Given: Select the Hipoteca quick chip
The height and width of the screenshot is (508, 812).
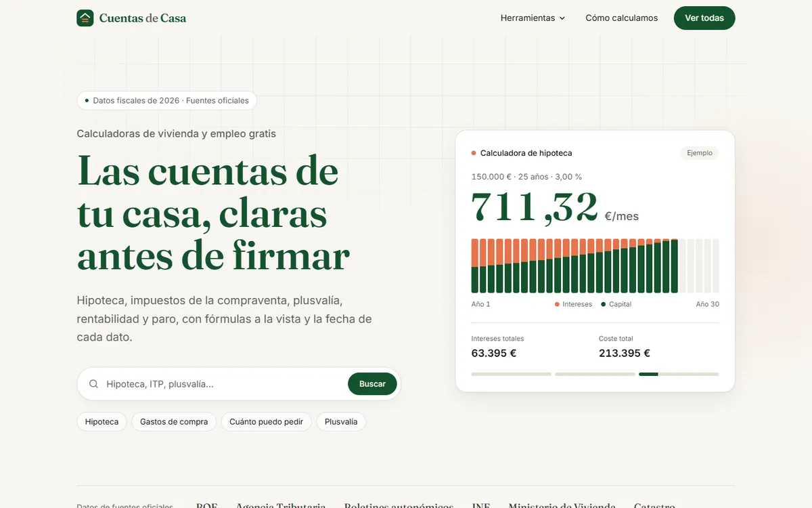Looking at the screenshot, I should point(101,422).
